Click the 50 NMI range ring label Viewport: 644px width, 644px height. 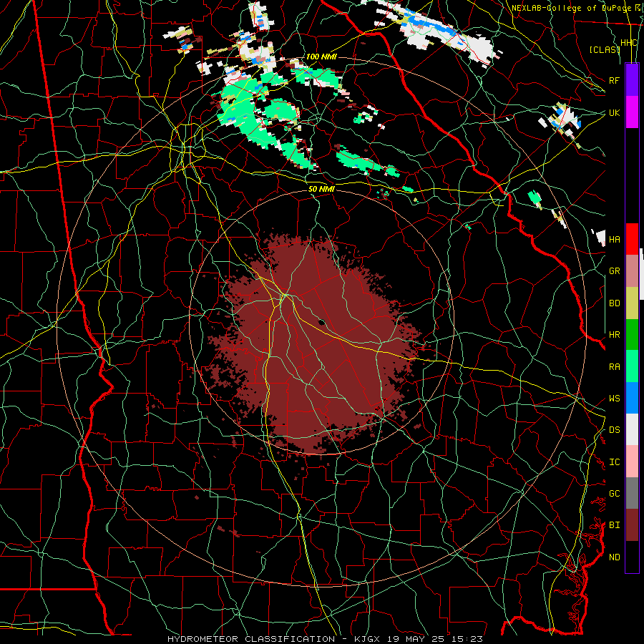pos(321,189)
